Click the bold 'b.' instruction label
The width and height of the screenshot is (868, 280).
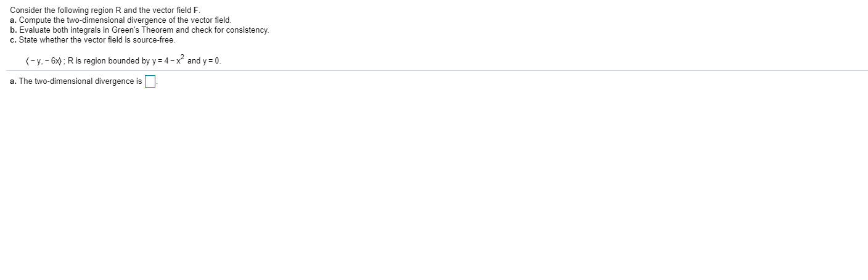[13, 30]
